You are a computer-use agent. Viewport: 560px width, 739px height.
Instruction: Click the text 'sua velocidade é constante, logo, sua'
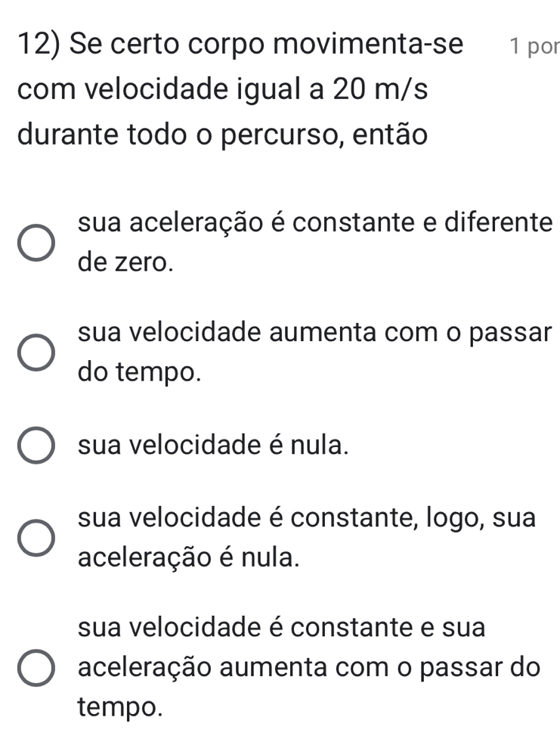(x=307, y=518)
